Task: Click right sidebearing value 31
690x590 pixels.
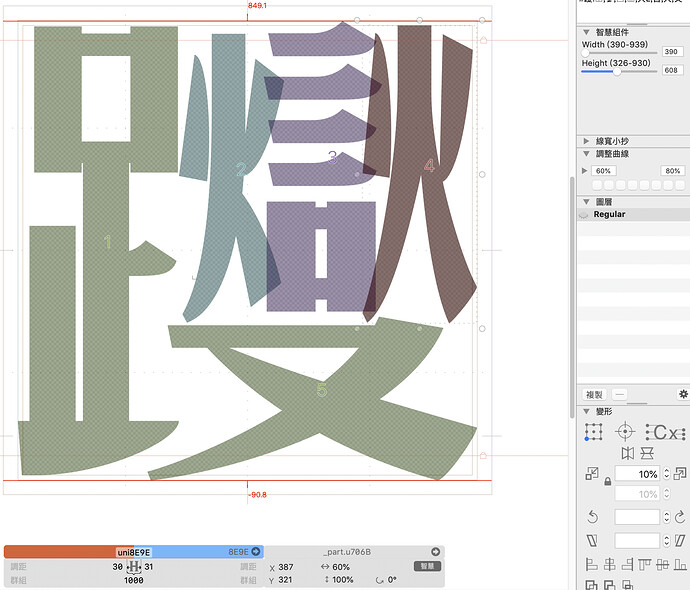Action: click(149, 567)
